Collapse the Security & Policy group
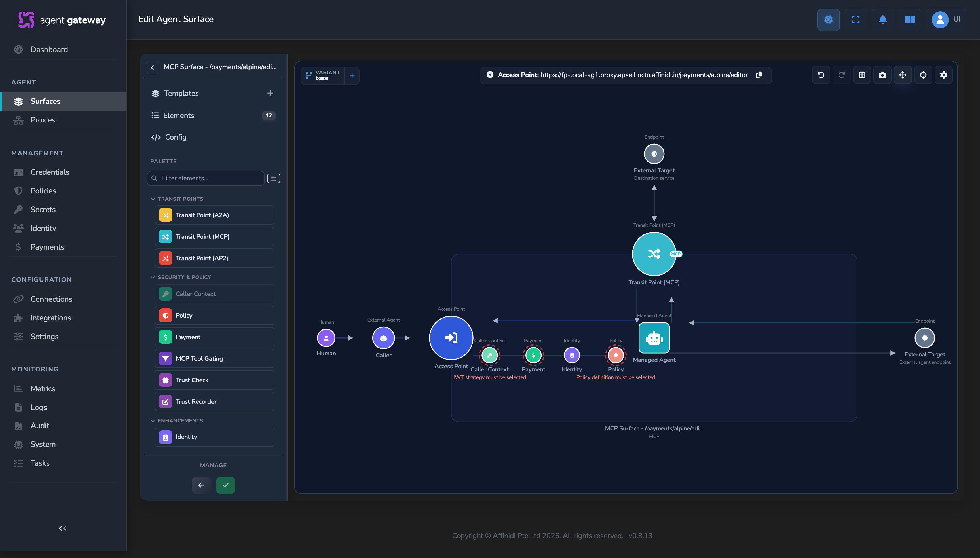This screenshot has width=980, height=558. click(x=181, y=277)
